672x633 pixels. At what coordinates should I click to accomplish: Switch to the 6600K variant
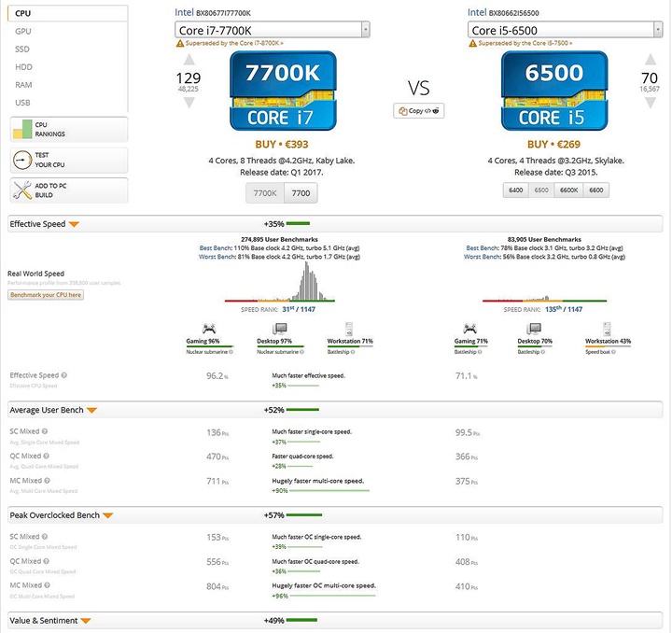pyautogui.click(x=568, y=190)
